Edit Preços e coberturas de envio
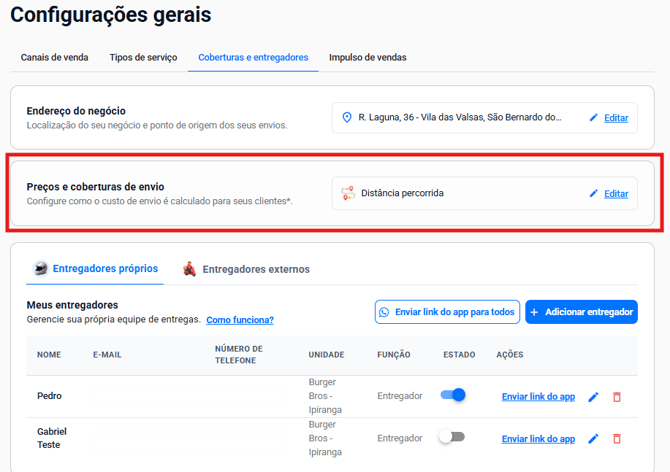This screenshot has height=472, width=670. 616,194
